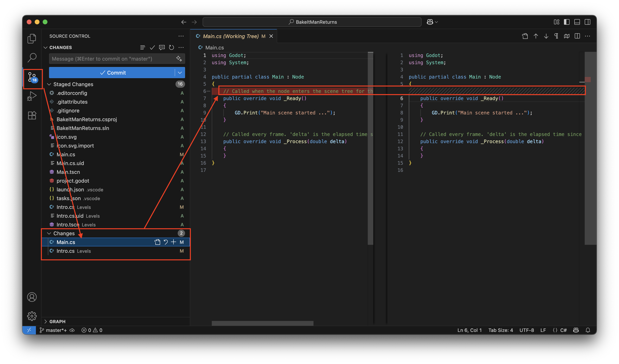Image resolution: width=619 pixels, height=364 pixels.
Task: Open file icon on selected Main.cs row
Action: click(x=157, y=242)
